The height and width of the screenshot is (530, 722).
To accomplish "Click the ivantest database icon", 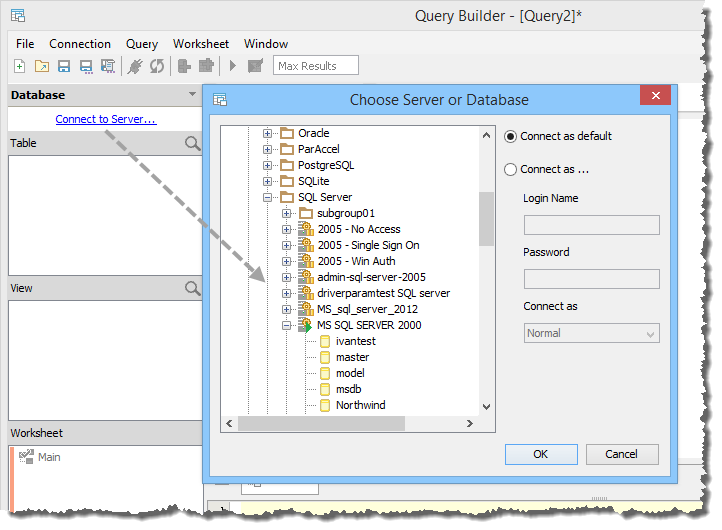I will point(325,341).
